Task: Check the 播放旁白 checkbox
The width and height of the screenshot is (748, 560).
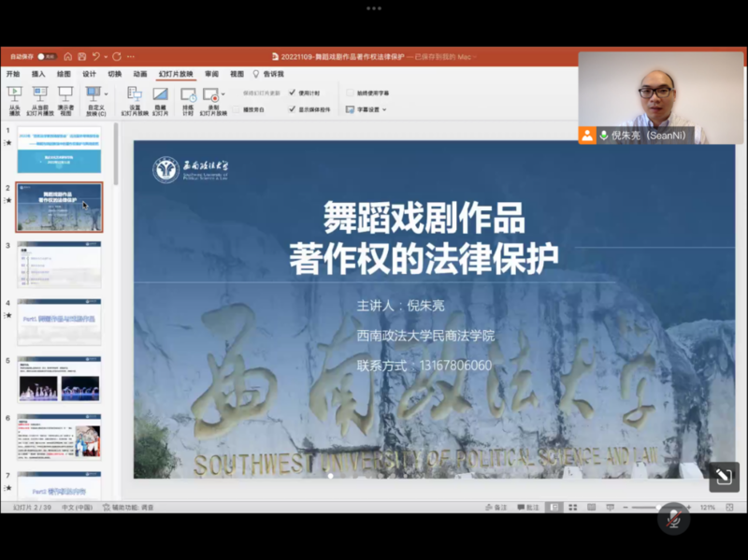Action: (237, 109)
